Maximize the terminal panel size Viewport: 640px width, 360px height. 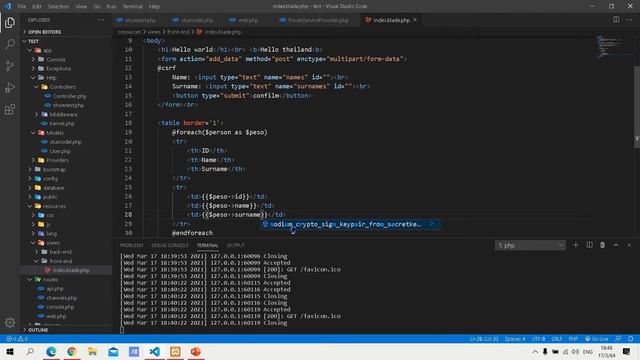pyautogui.click(x=616, y=245)
